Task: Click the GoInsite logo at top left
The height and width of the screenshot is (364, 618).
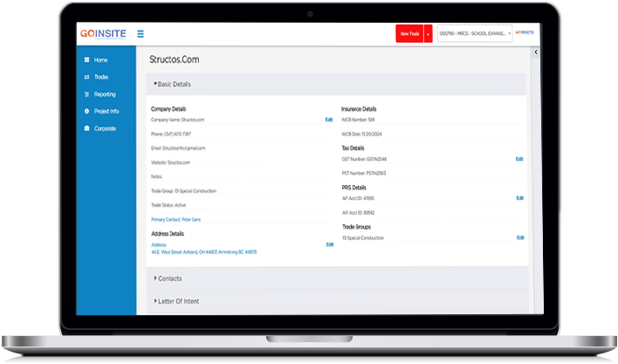Action: (x=103, y=33)
